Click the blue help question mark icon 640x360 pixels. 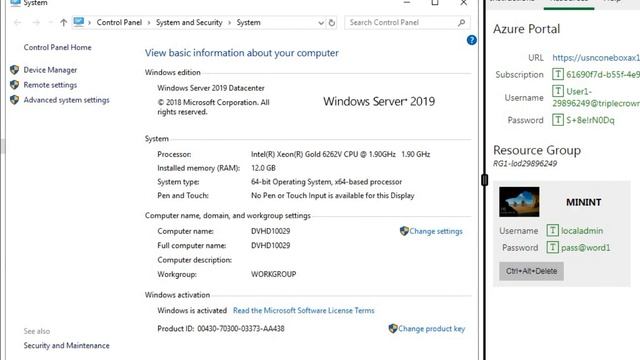[x=471, y=40]
